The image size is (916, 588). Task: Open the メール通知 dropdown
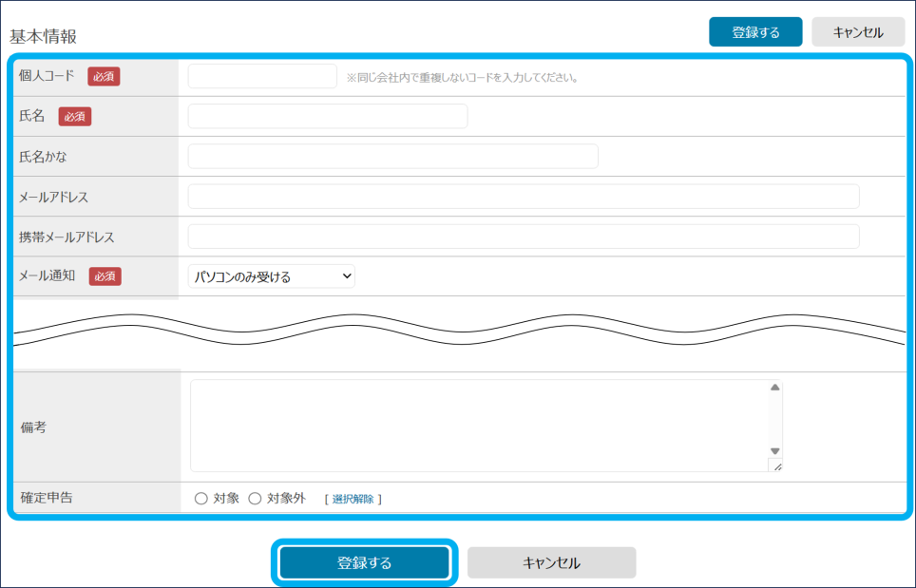click(272, 276)
